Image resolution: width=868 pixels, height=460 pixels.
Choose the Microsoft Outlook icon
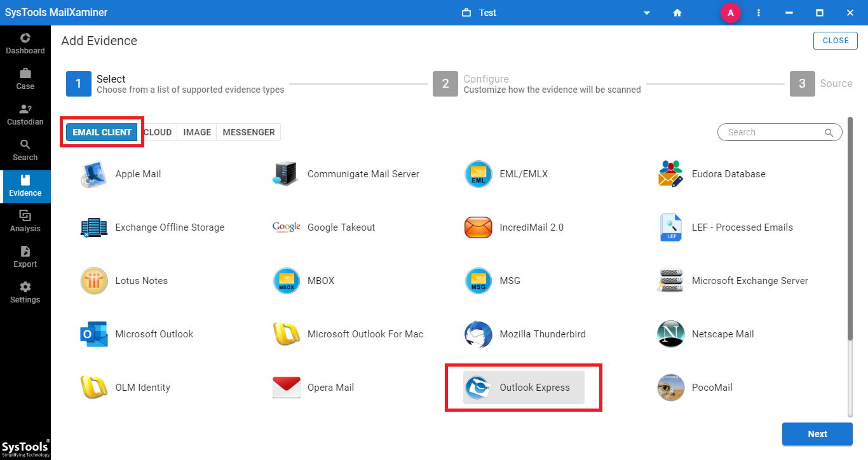tap(94, 334)
